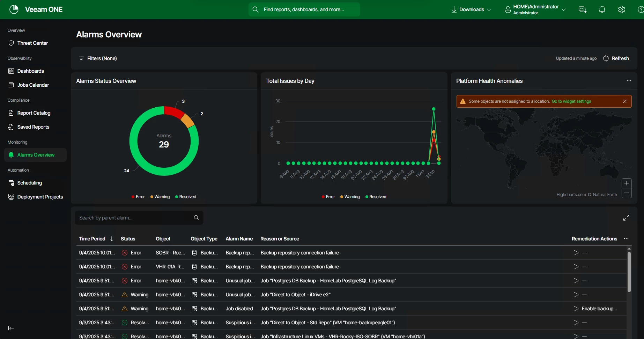The width and height of the screenshot is (644, 339).
Task: Open Dashboards page
Action: 31,71
